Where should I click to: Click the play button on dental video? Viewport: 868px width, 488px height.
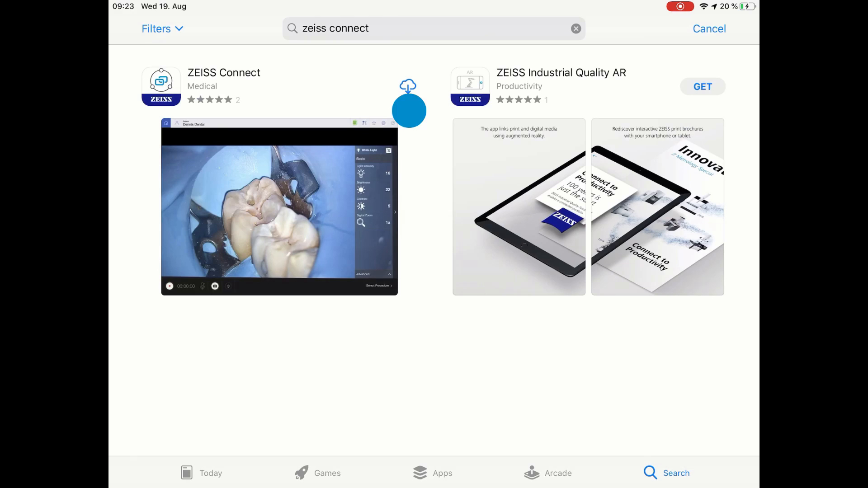[169, 286]
